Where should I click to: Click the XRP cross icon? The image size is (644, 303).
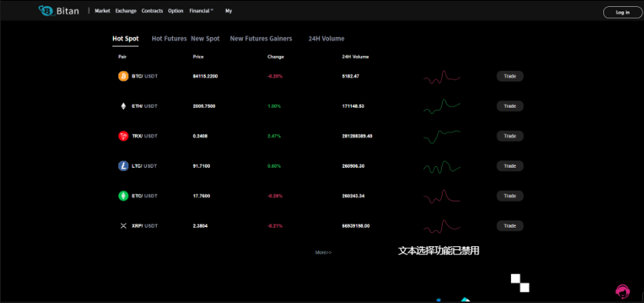click(123, 226)
